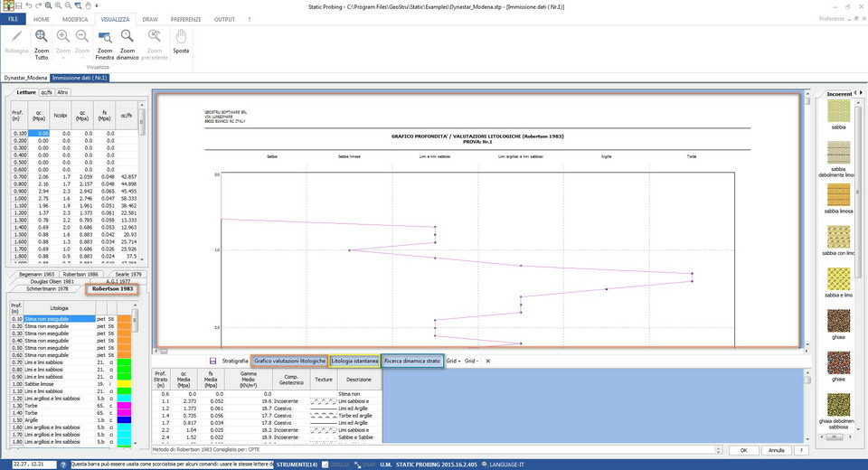Click U.M. units in status bar
The width and height of the screenshot is (868, 470).
(386, 465)
